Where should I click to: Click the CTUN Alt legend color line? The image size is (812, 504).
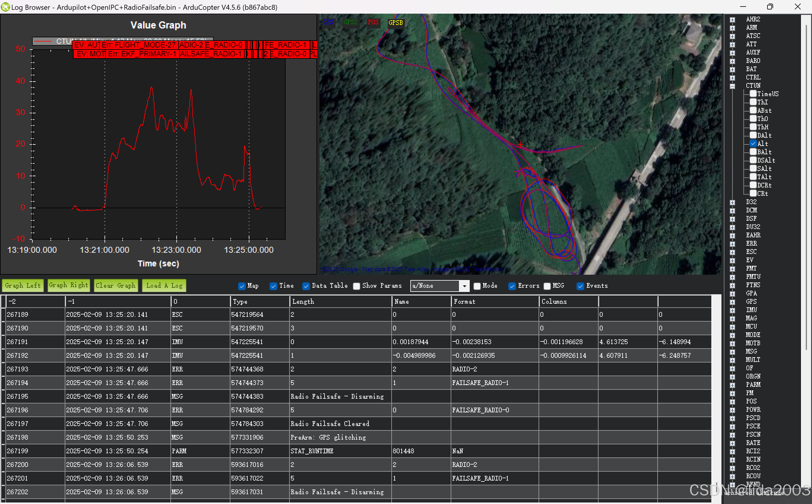pyautogui.click(x=43, y=41)
